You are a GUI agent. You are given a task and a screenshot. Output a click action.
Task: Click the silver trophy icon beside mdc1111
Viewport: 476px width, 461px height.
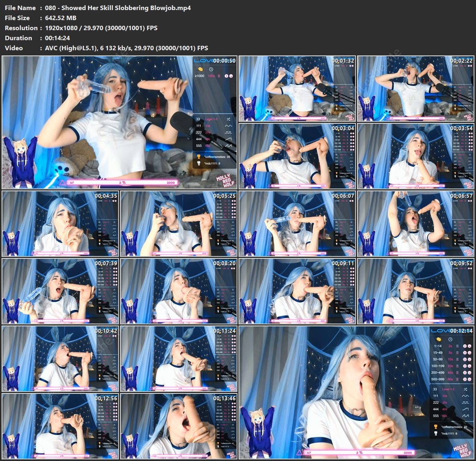pyautogui.click(x=198, y=164)
